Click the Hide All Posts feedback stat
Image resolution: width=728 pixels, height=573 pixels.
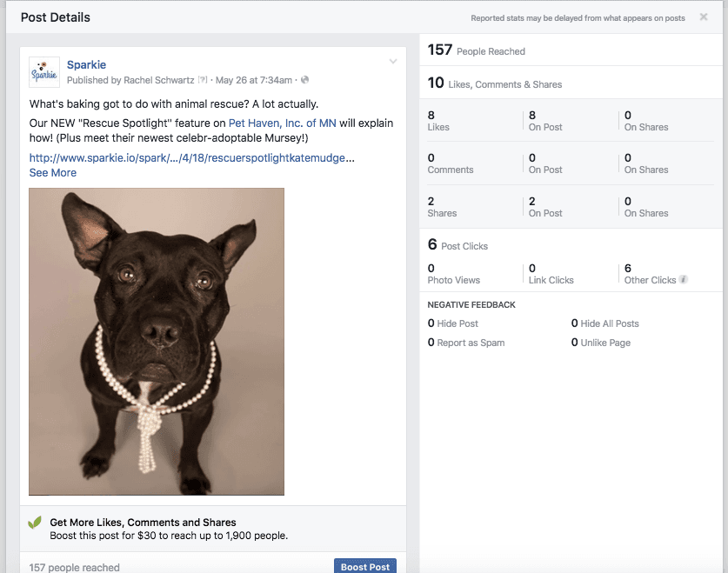pyautogui.click(x=604, y=323)
